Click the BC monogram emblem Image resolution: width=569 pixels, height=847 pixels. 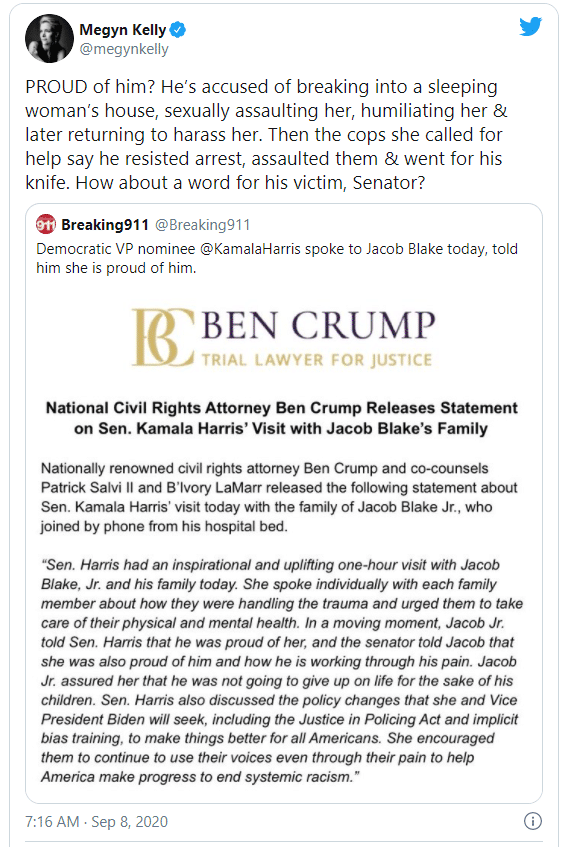click(163, 338)
